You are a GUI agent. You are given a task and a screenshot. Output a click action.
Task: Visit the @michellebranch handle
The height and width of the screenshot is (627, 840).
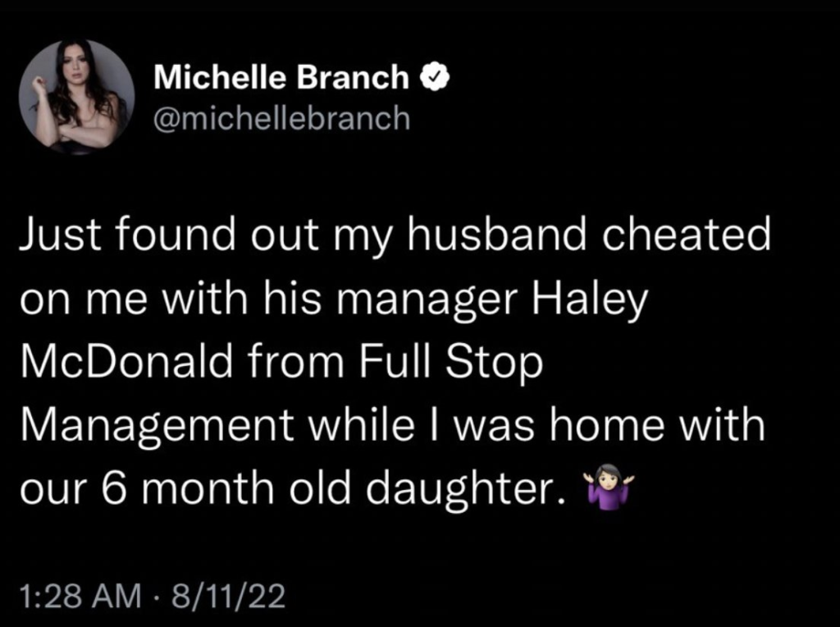point(282,118)
